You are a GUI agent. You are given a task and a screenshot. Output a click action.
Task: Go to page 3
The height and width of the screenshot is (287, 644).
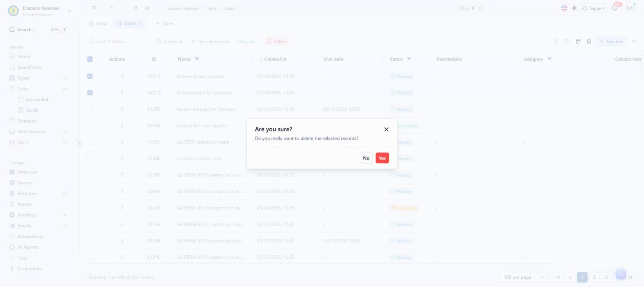point(606,277)
